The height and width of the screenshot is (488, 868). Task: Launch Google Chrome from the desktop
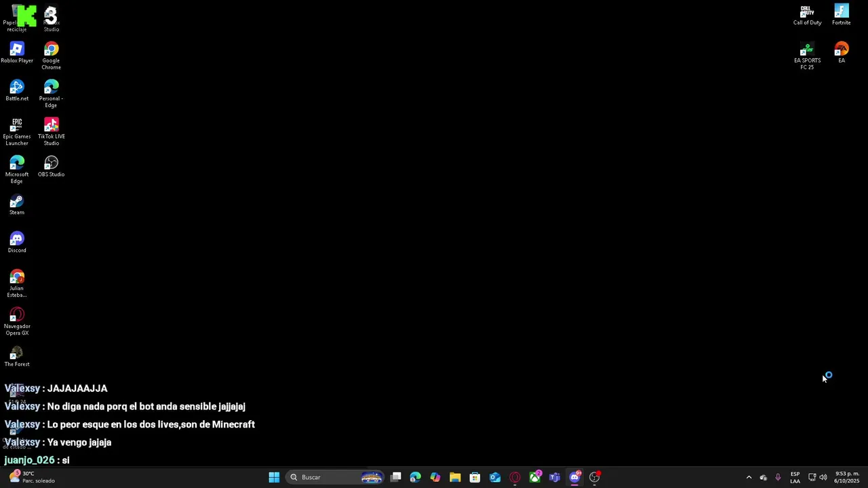pos(51,56)
